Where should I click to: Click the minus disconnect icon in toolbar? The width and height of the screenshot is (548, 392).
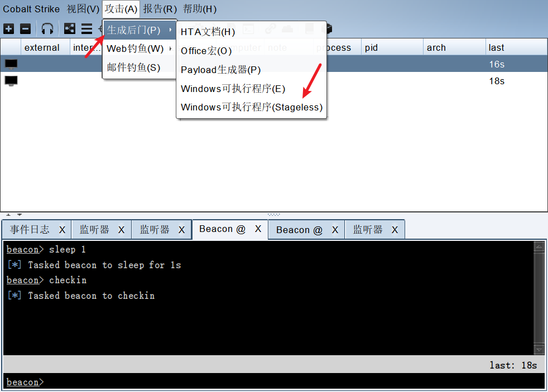(x=25, y=28)
